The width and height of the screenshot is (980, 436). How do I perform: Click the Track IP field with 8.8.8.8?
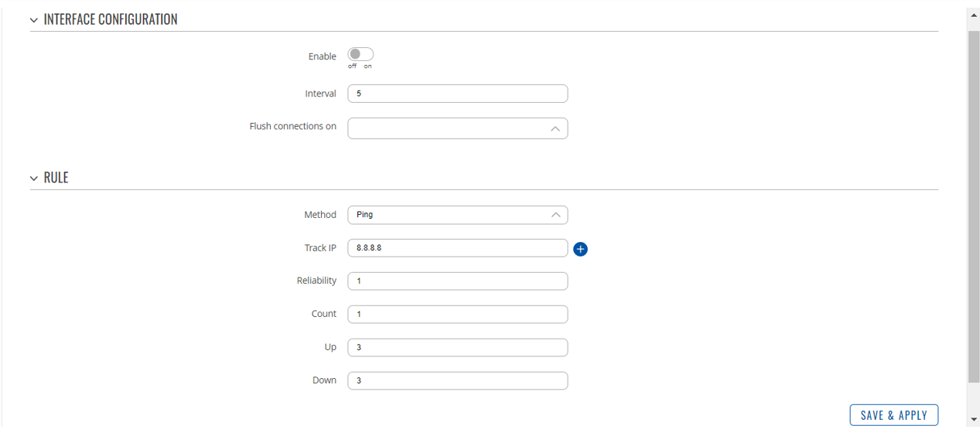click(458, 248)
